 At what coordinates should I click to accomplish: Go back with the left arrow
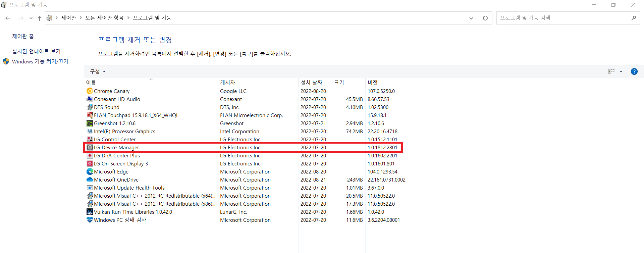(8, 18)
